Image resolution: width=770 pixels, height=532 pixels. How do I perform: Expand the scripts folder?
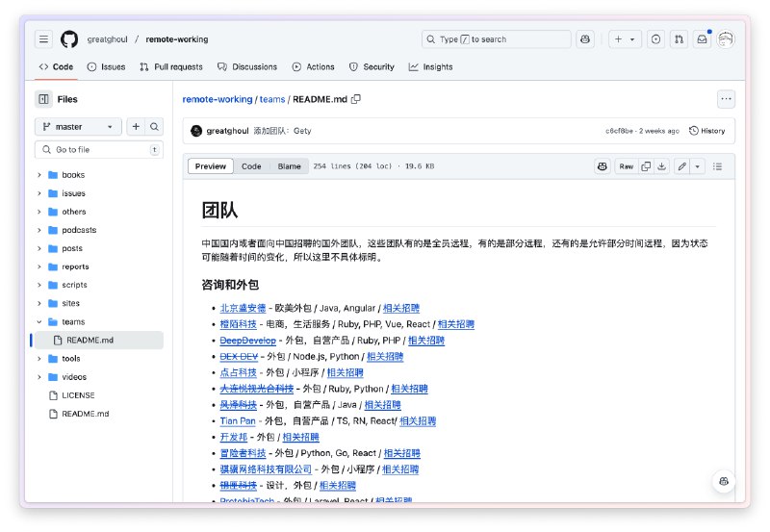point(39,285)
